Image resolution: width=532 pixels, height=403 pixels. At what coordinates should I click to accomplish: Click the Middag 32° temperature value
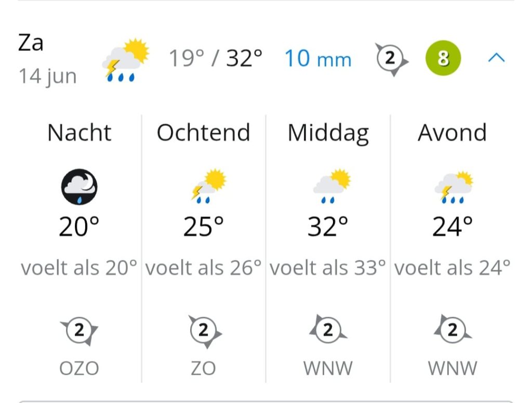click(328, 227)
